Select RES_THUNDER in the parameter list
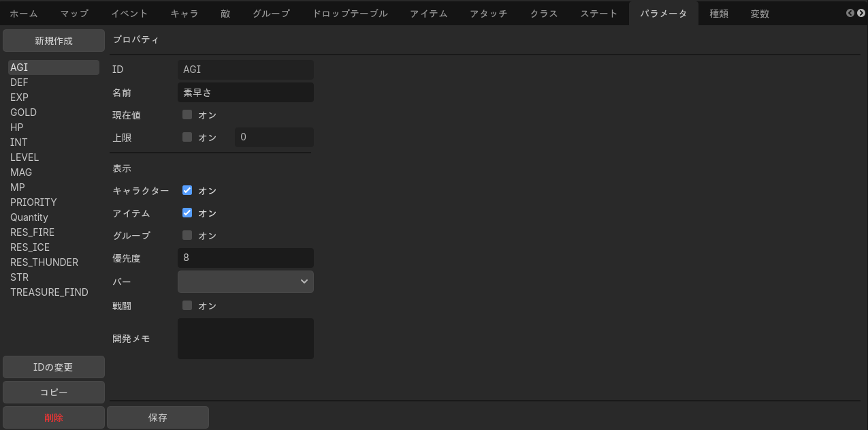The image size is (868, 430). (54, 262)
